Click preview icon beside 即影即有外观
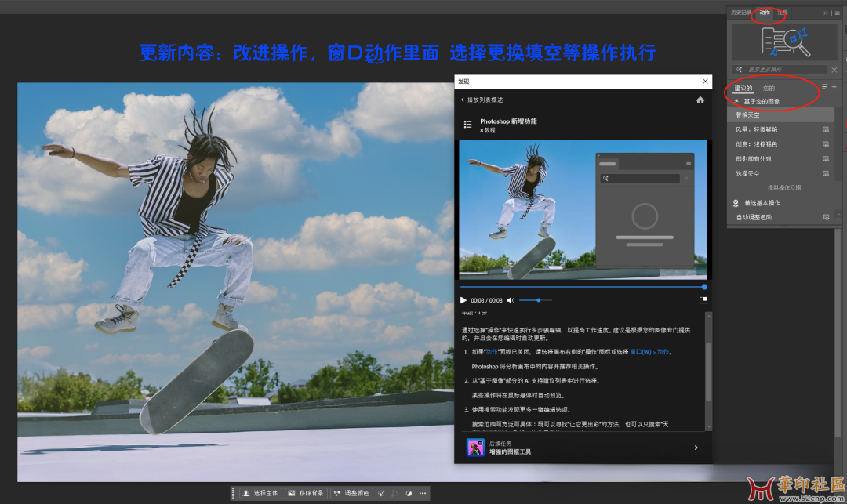Screen dimensions: 847x504 pos(825,158)
